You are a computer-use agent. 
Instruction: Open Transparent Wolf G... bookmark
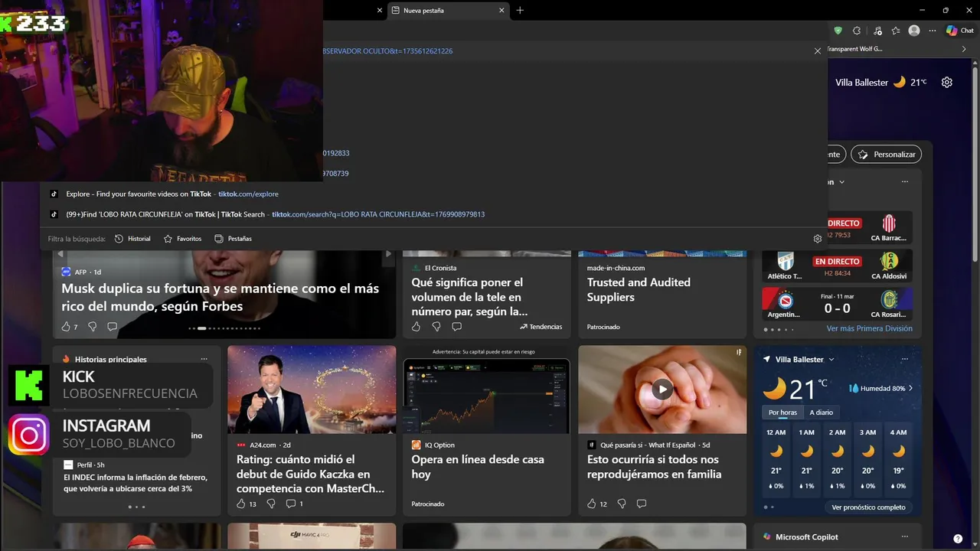(854, 49)
